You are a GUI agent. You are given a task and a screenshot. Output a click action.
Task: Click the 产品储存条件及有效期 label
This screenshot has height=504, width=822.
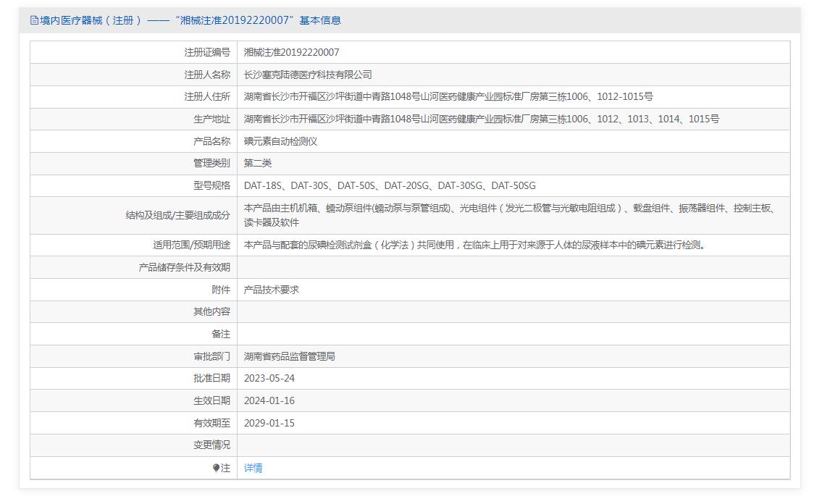point(185,268)
